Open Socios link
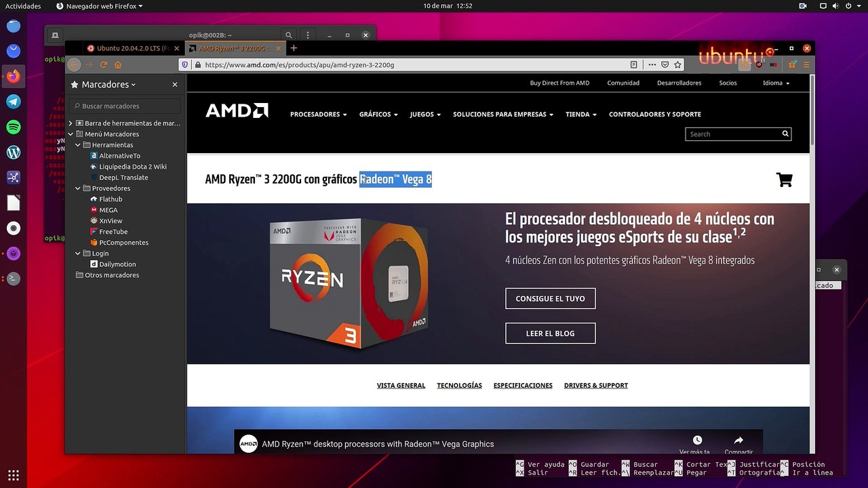 tap(728, 83)
